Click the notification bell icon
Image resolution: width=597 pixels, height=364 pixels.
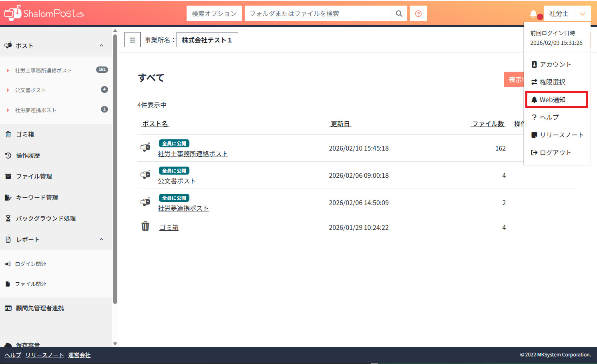coord(533,14)
